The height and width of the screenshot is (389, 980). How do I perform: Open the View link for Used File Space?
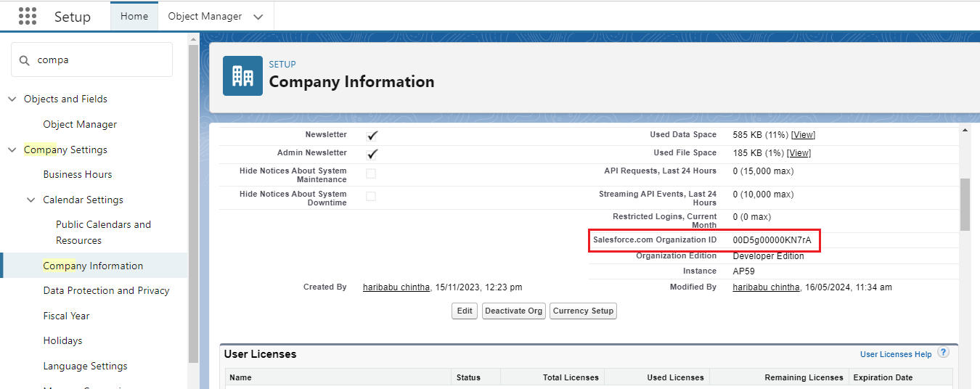pos(799,153)
